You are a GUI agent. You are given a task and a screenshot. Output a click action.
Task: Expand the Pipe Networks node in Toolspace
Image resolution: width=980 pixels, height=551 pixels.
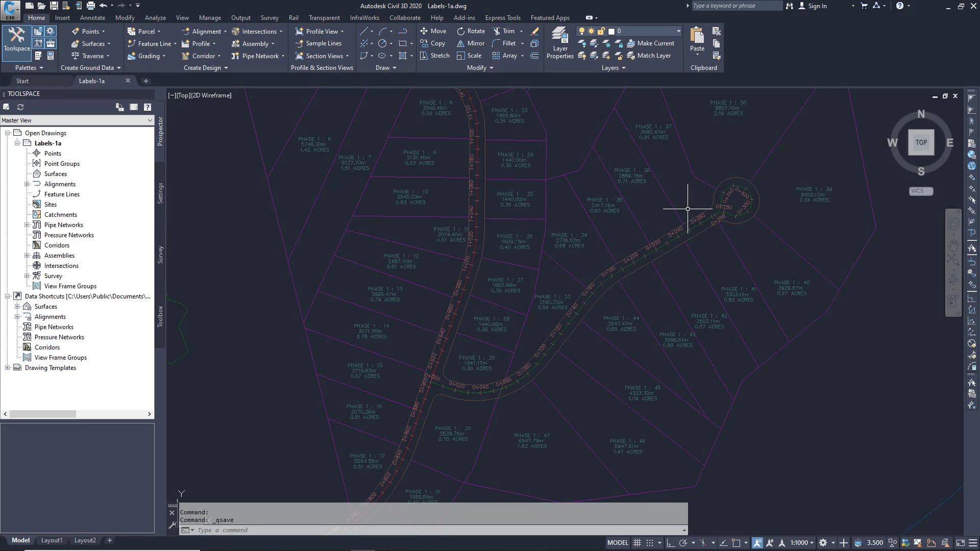coord(27,224)
